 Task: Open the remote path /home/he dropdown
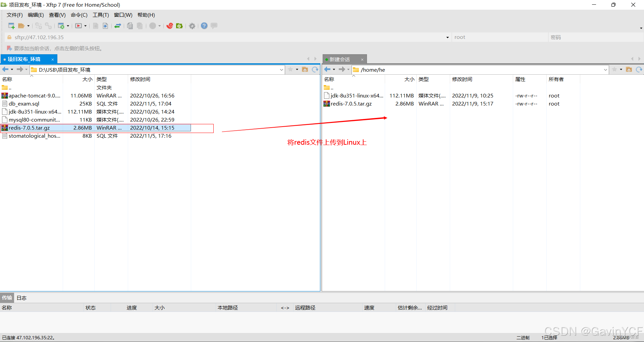[605, 70]
